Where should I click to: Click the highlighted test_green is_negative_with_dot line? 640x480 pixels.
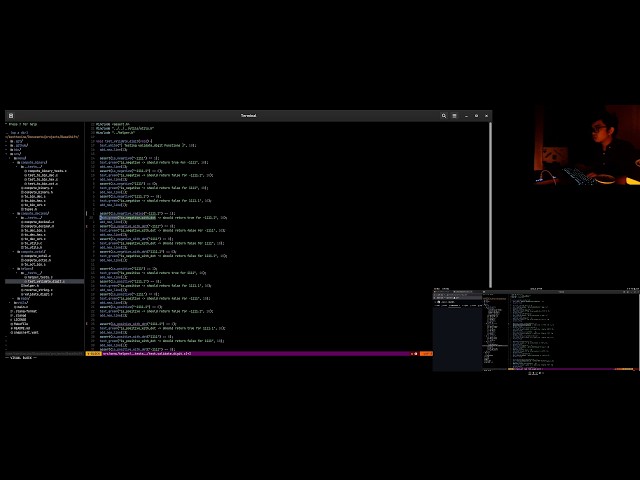point(163,218)
